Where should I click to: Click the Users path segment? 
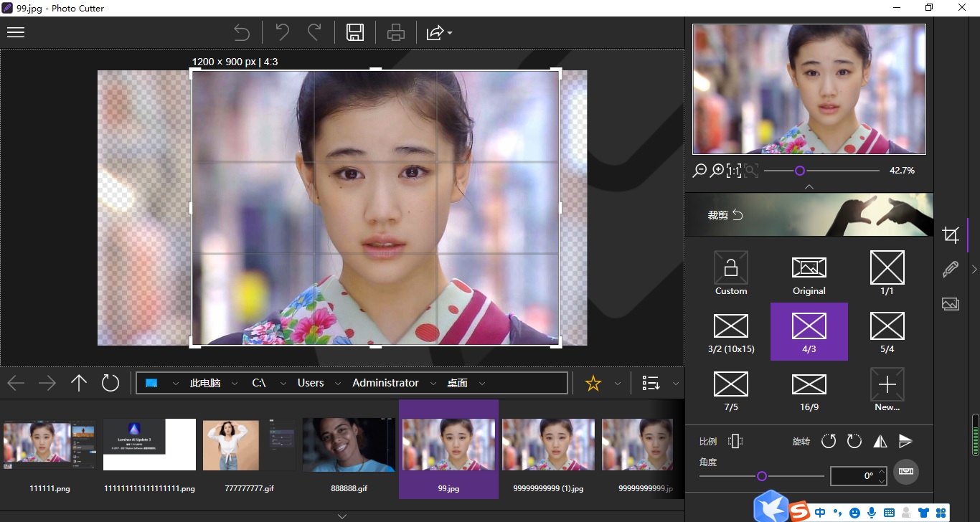pyautogui.click(x=311, y=383)
